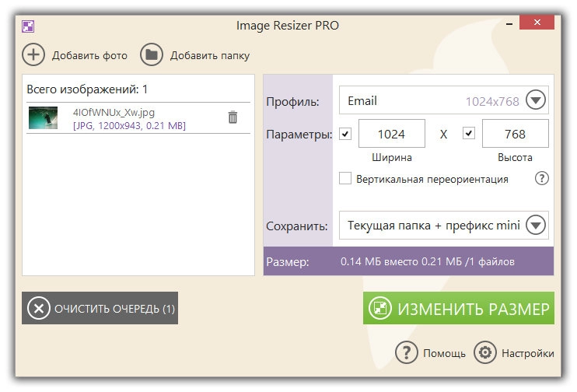Open Настройки gear icon

(485, 352)
